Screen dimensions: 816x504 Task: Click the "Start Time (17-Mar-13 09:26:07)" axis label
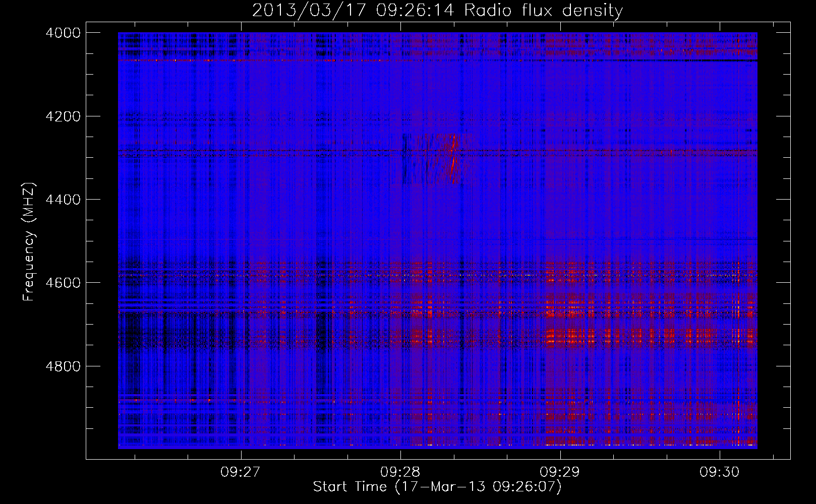point(437,487)
